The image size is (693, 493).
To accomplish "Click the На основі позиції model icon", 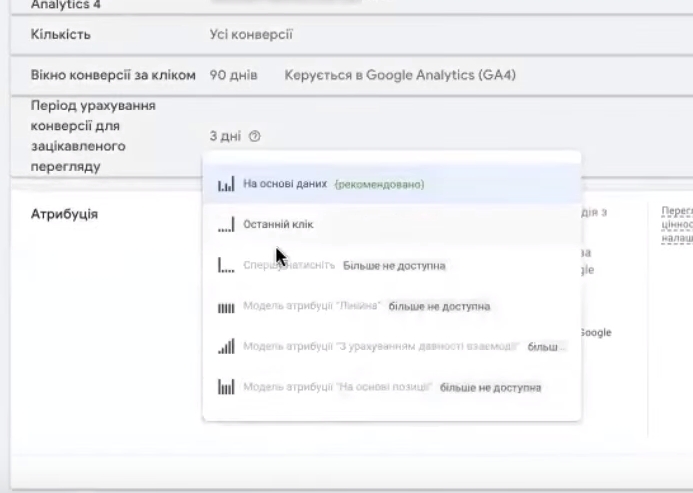I will [x=226, y=387].
